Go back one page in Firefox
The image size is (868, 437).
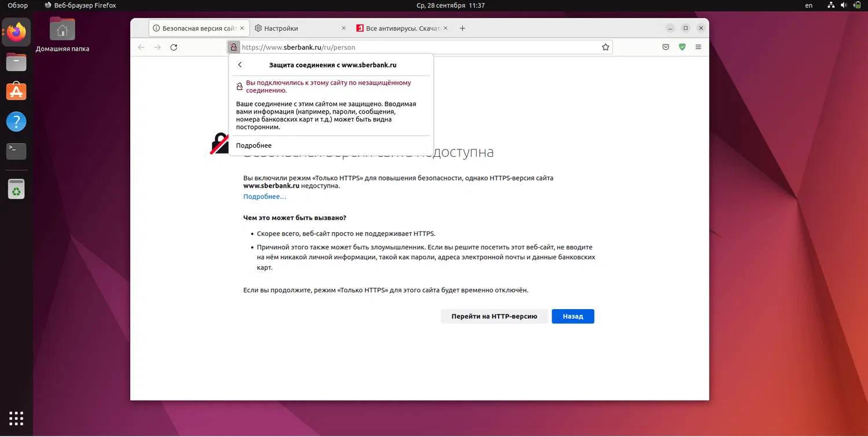141,47
